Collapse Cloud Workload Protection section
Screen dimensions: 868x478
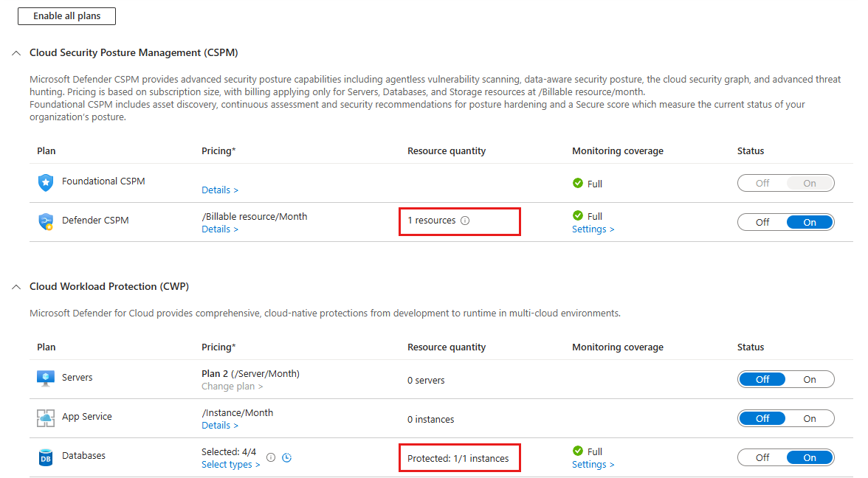pos(16,286)
